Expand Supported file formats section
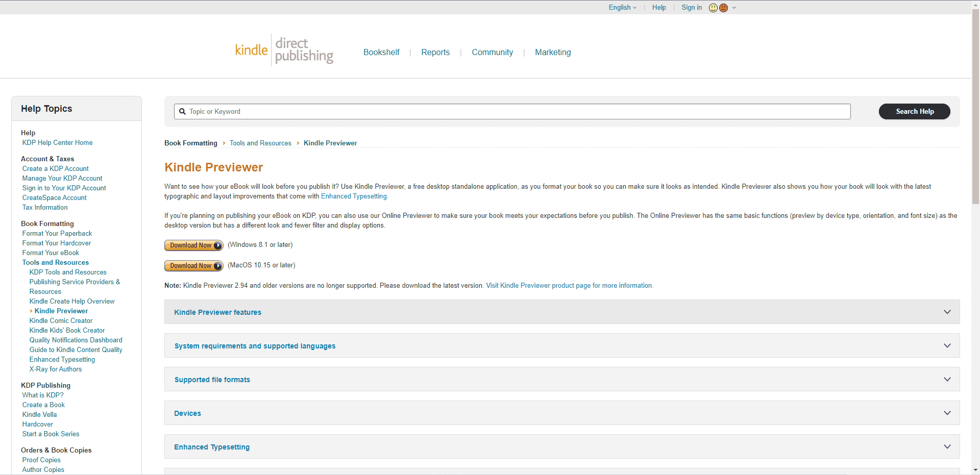Viewport: 980px width, 475px height. 562,379
